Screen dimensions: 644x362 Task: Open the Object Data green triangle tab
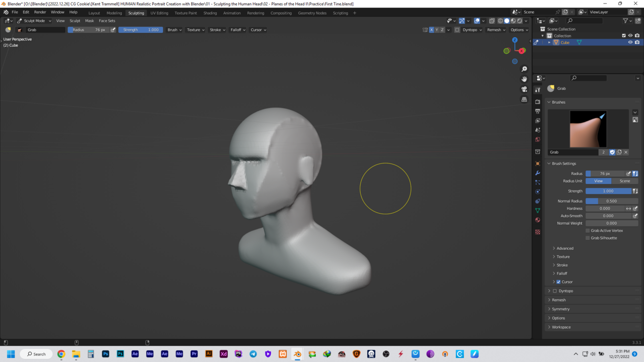coord(538,211)
